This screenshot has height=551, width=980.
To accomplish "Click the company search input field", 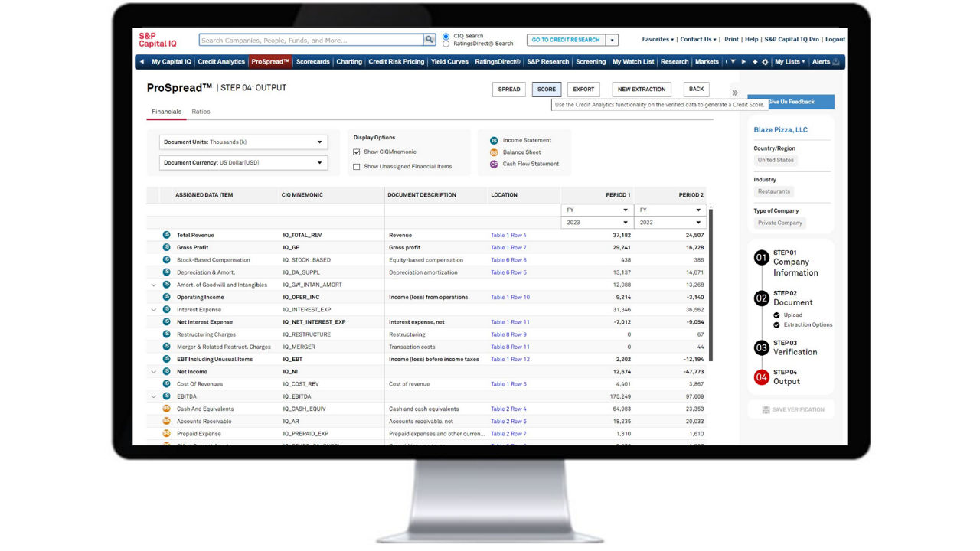I will point(311,40).
